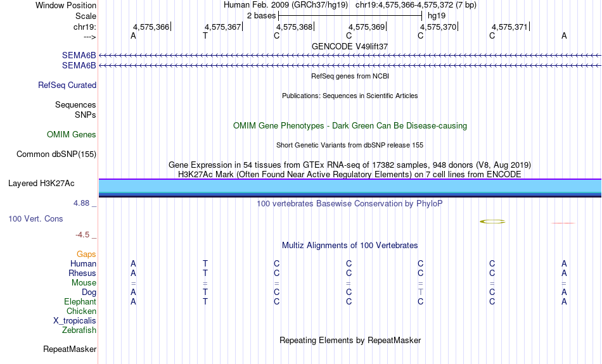The width and height of the screenshot is (602, 364).
Task: Click the orange Gaps label
Action: coord(86,254)
